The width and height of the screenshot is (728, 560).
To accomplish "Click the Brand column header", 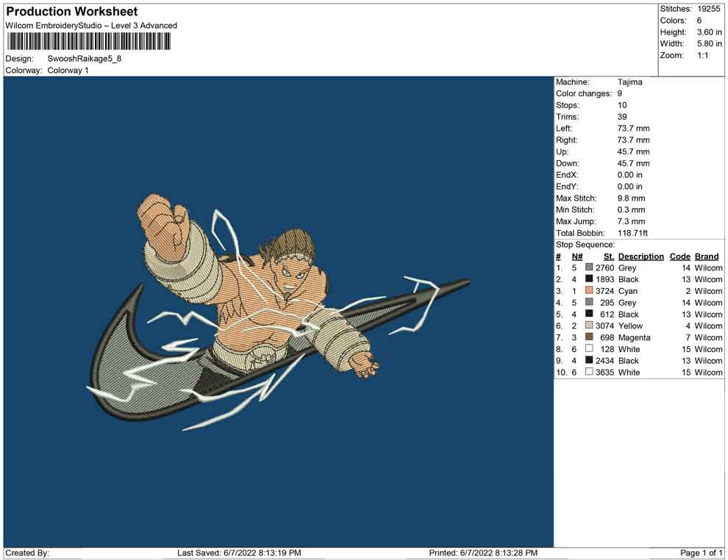I will click(707, 256).
